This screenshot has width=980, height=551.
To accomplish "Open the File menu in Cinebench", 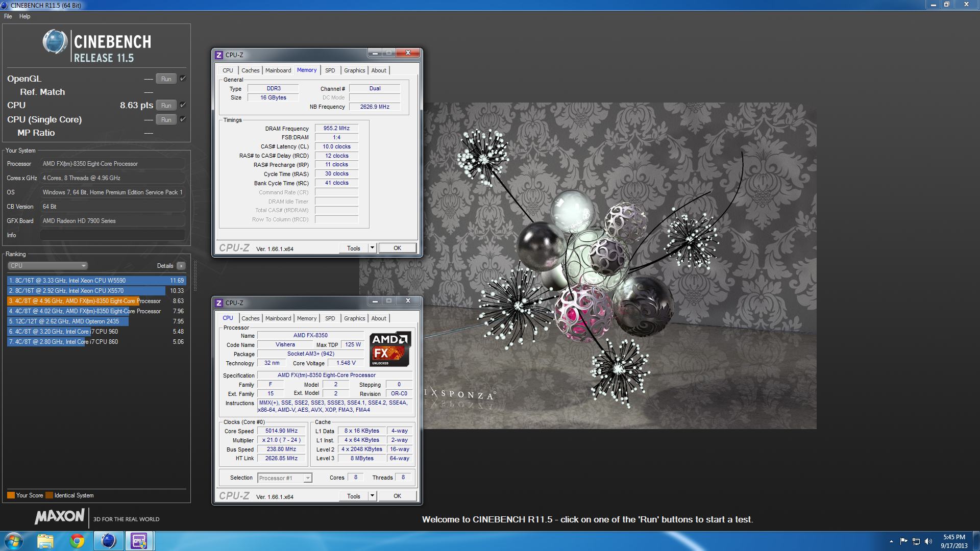I will [x=8, y=16].
